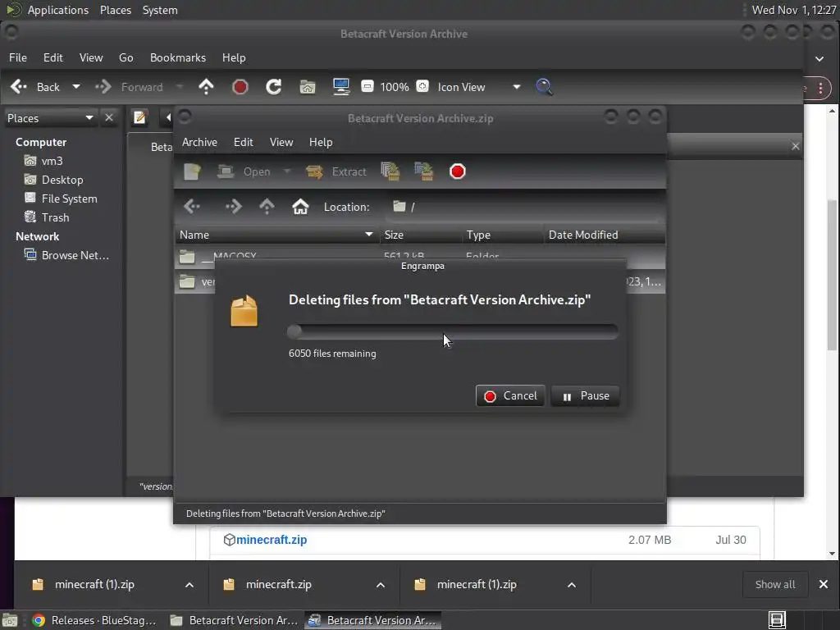The width and height of the screenshot is (840, 630).
Task: Open Engrampa's View menu
Action: 281,142
